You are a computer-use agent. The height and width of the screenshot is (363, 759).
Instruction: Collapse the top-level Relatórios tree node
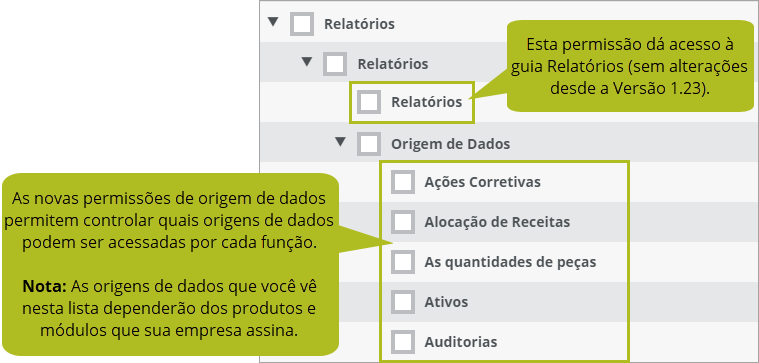[274, 22]
